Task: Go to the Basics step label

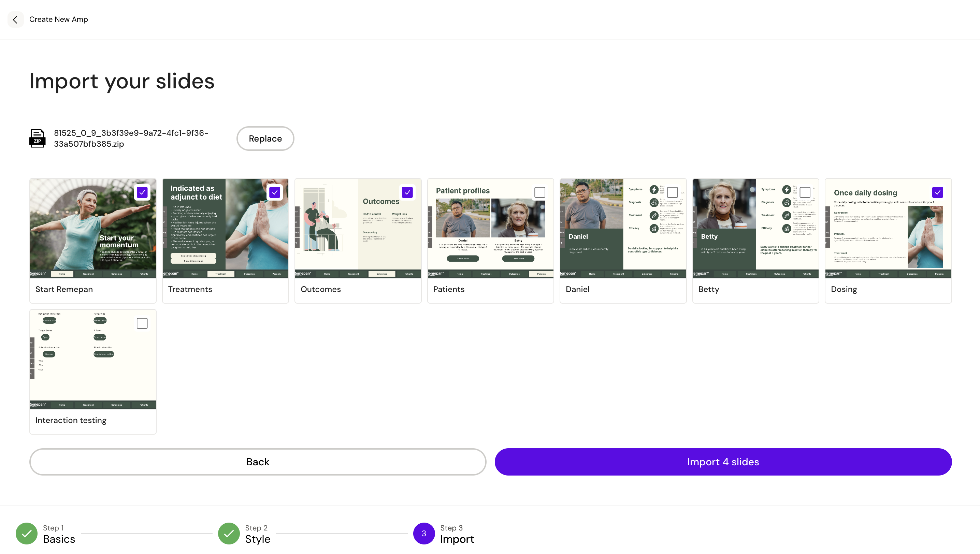Action: tap(59, 539)
